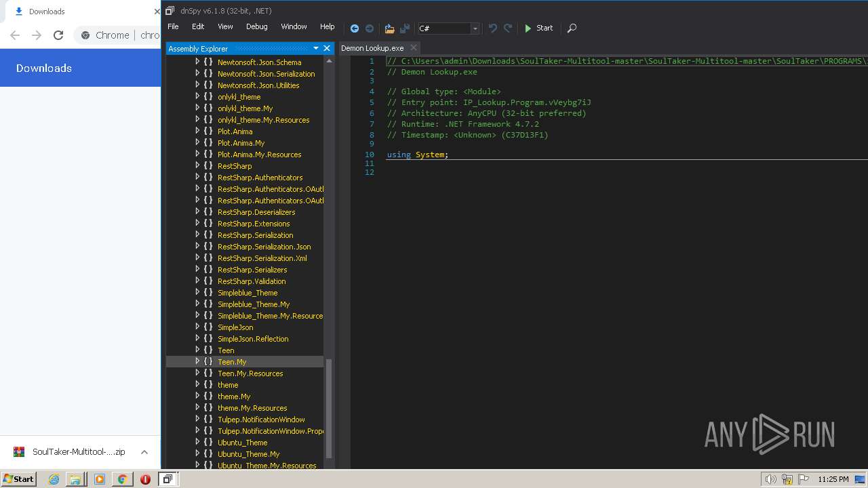Viewport: 868px width, 488px height.
Task: Go forward in the Chrome window
Action: (x=37, y=35)
